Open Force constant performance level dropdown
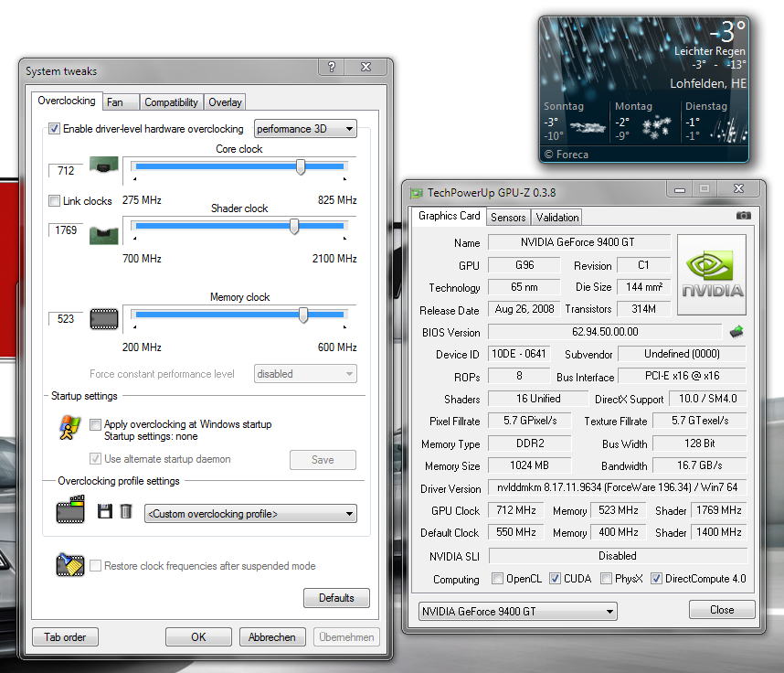The width and height of the screenshot is (784, 673). click(x=305, y=374)
